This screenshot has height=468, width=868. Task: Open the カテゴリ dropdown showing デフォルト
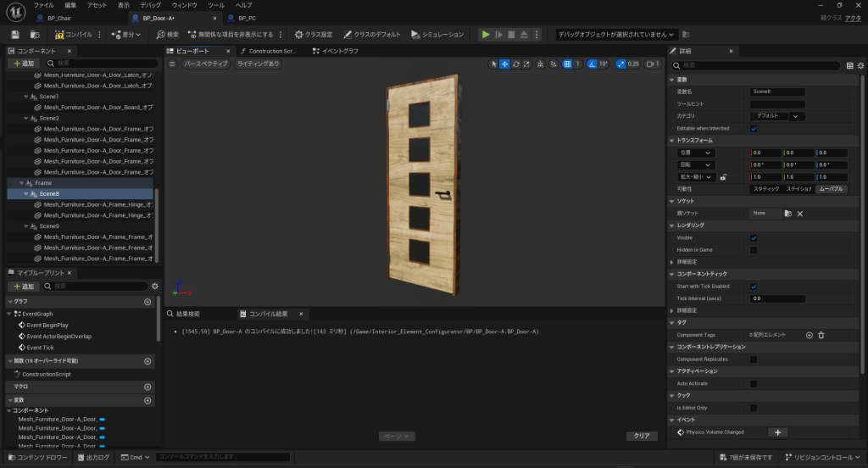coord(777,116)
